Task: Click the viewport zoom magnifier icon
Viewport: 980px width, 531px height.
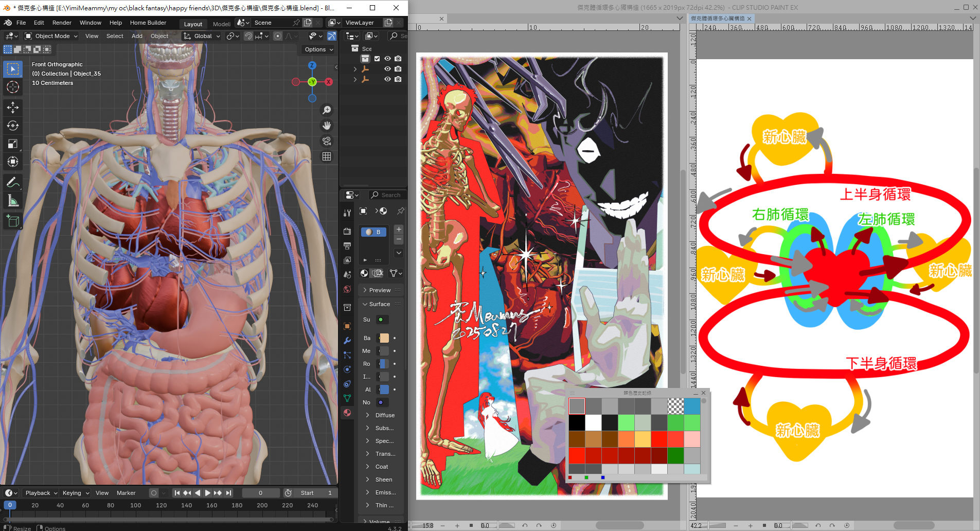Action: point(327,110)
